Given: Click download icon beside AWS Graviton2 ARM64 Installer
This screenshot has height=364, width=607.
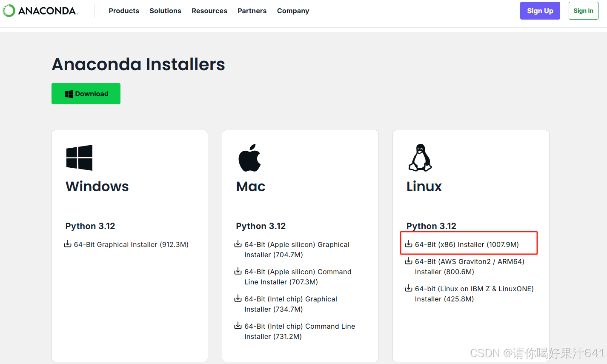Looking at the screenshot, I should (409, 261).
